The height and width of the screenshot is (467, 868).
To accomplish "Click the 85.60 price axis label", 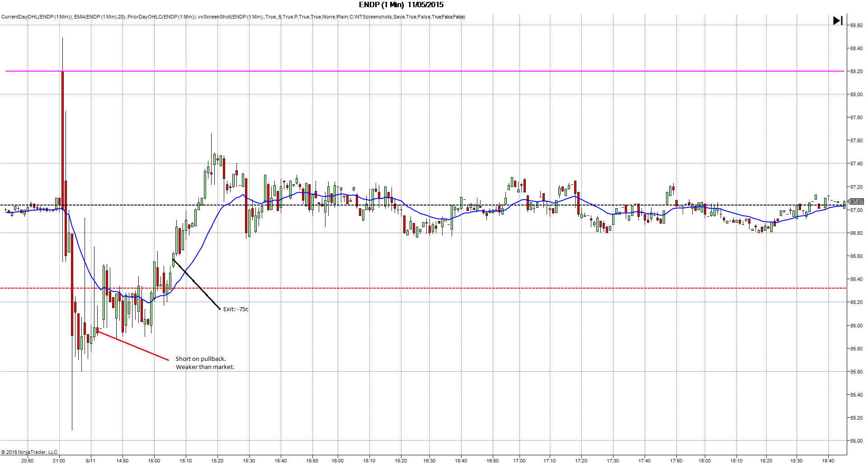I will tap(856, 372).
